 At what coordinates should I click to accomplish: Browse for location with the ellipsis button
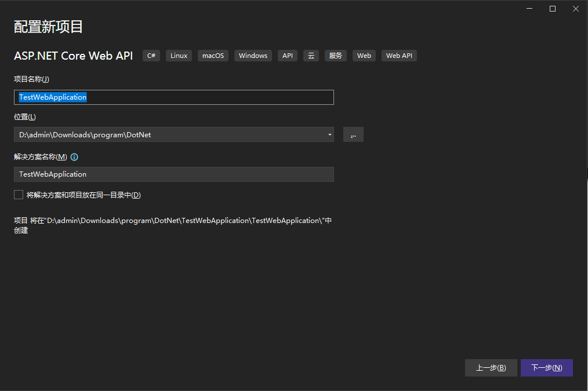click(x=353, y=134)
